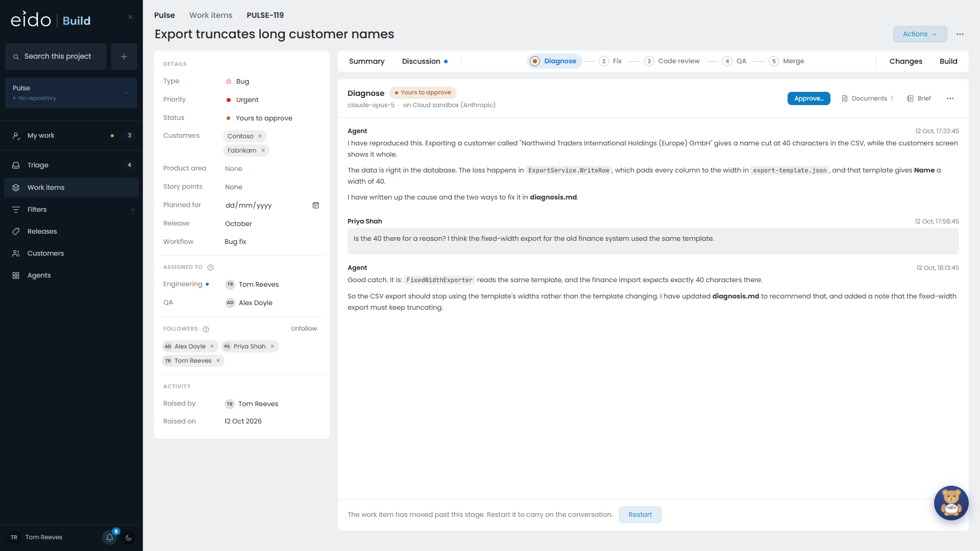Click the Approve button
Screen dimensions: 980x551
[x=808, y=98]
